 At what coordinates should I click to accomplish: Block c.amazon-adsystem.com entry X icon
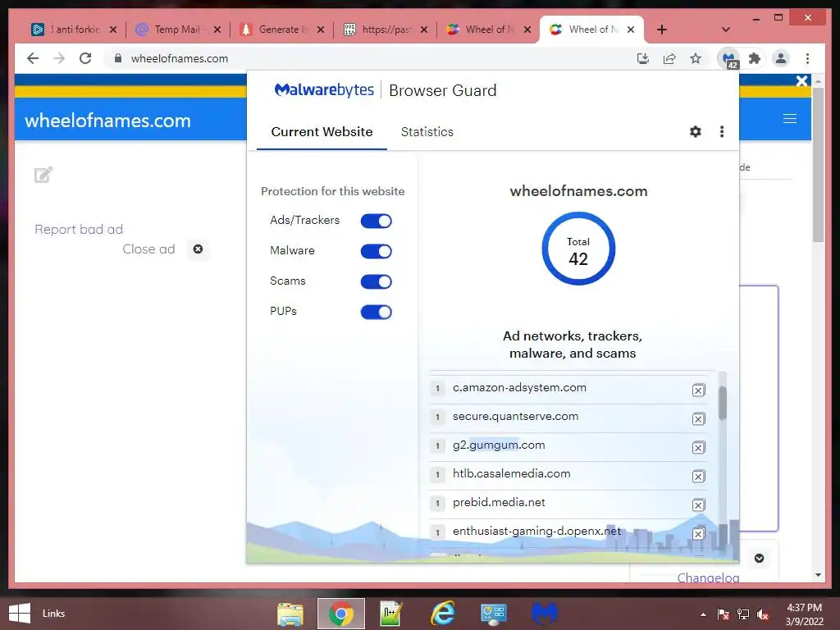click(698, 390)
